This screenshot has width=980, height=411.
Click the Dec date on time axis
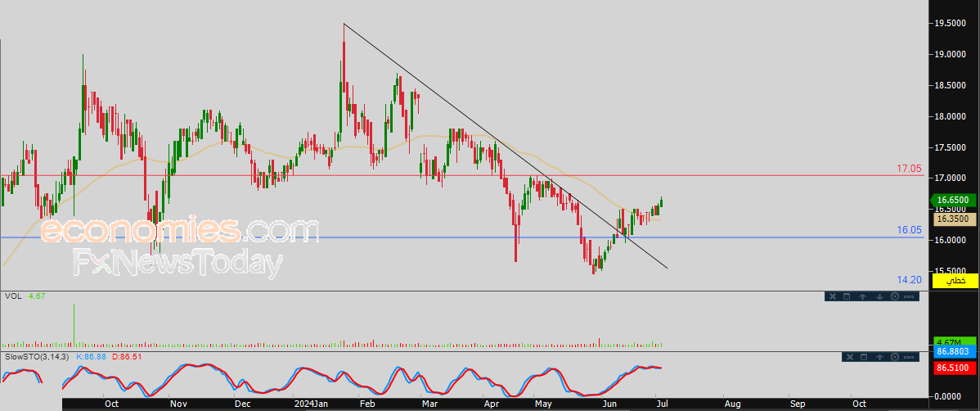[242, 404]
